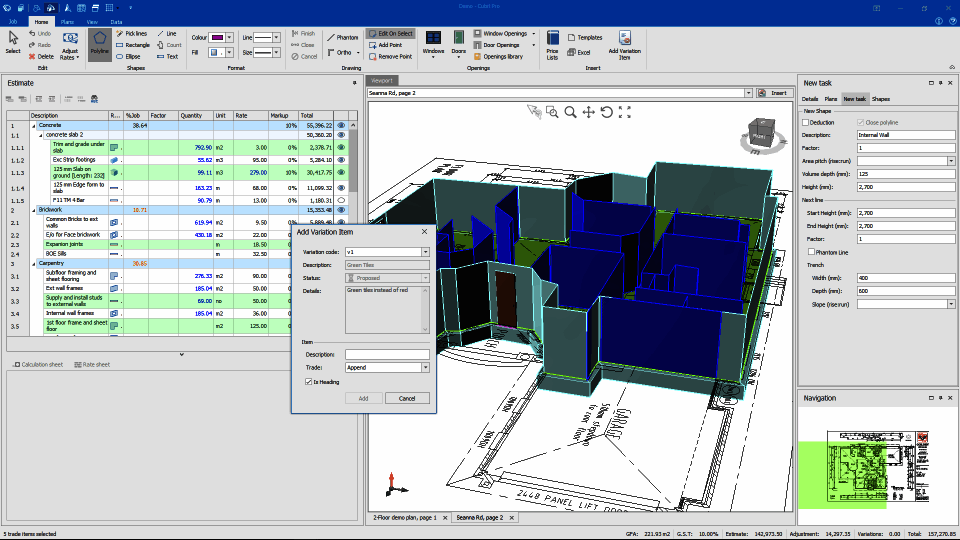
Task: Collapse the Brickwork tree group
Action: 34,210
